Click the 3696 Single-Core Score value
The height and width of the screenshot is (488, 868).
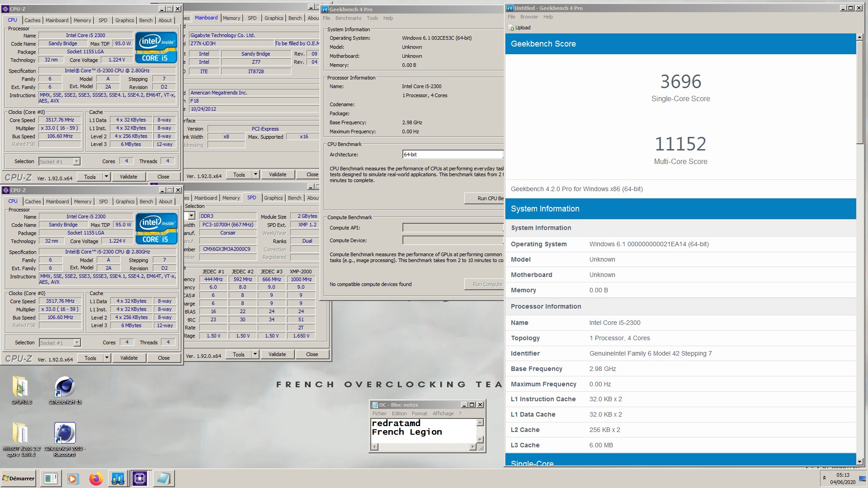tap(681, 82)
